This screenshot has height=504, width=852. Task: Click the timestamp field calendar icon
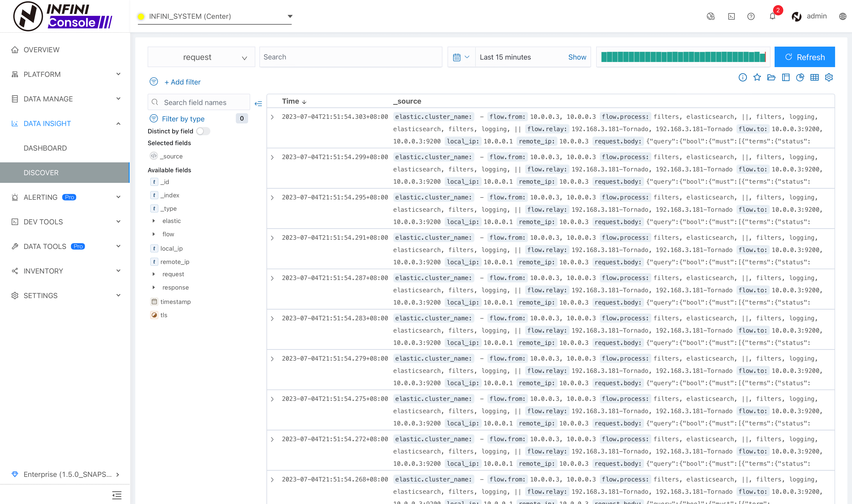(154, 302)
